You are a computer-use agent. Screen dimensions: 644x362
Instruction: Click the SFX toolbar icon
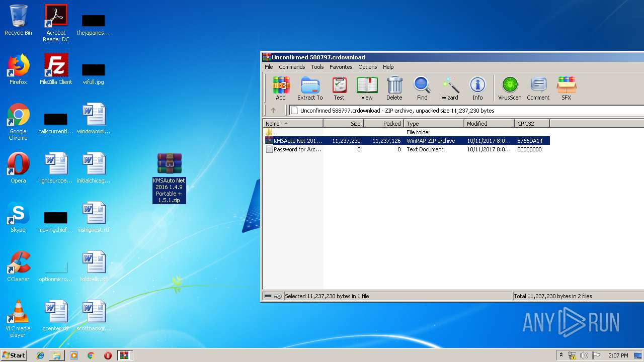pos(567,88)
